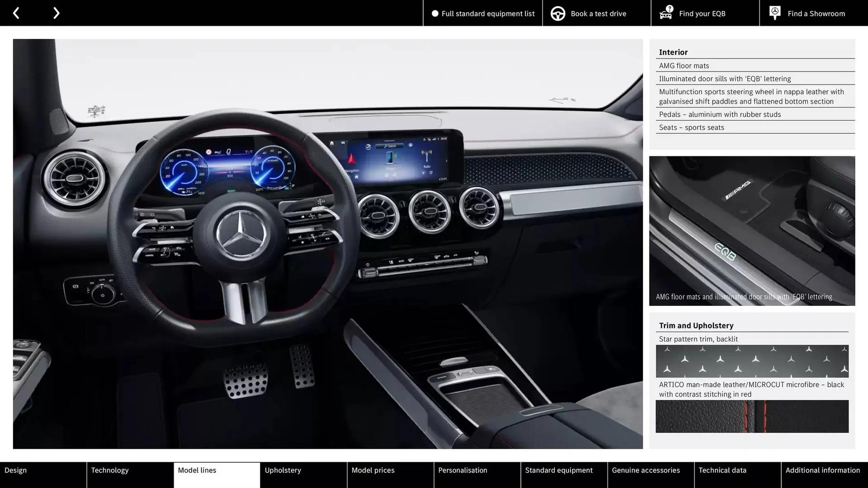Open Book a test drive

pyautogui.click(x=598, y=13)
